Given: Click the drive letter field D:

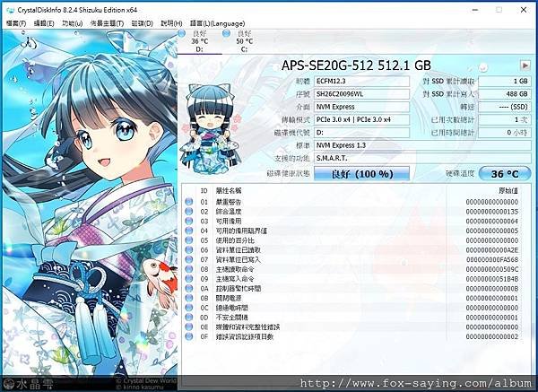Looking at the screenshot, I should coord(362,133).
